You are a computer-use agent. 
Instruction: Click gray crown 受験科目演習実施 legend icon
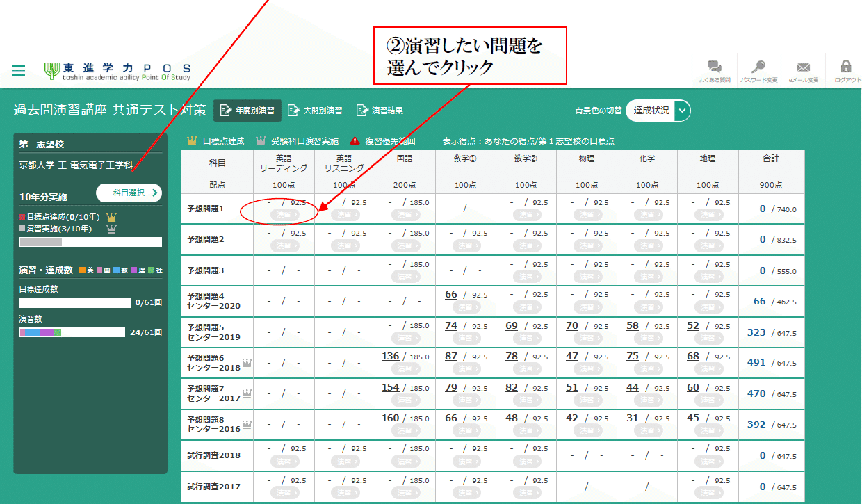click(x=261, y=140)
